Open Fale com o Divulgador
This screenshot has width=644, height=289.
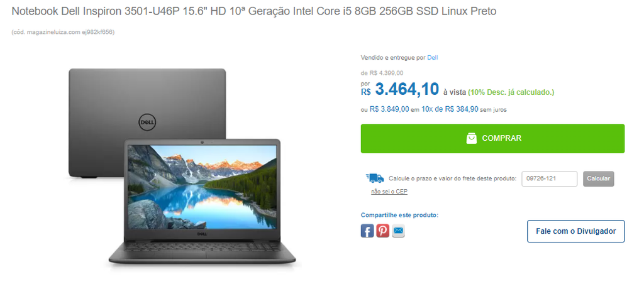pos(576,231)
